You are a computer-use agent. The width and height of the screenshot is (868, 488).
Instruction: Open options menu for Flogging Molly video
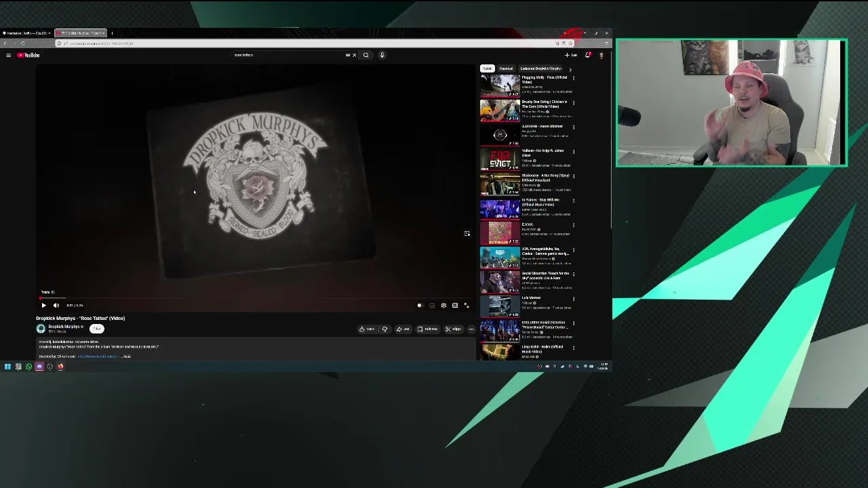[574, 79]
